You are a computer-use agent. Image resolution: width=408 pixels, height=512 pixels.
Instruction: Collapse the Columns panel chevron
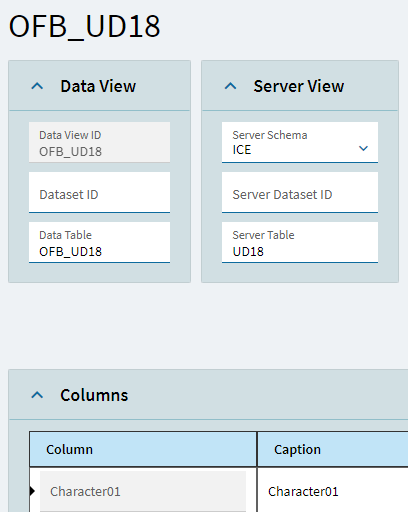37,395
